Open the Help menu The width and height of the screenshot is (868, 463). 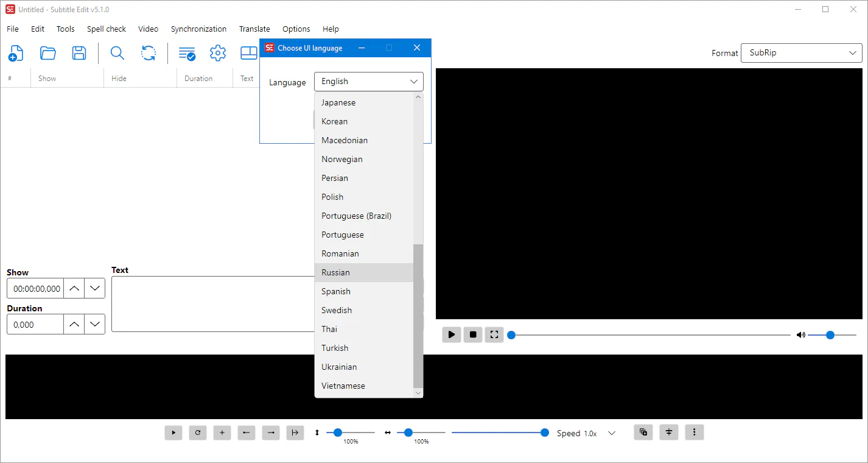pyautogui.click(x=331, y=29)
